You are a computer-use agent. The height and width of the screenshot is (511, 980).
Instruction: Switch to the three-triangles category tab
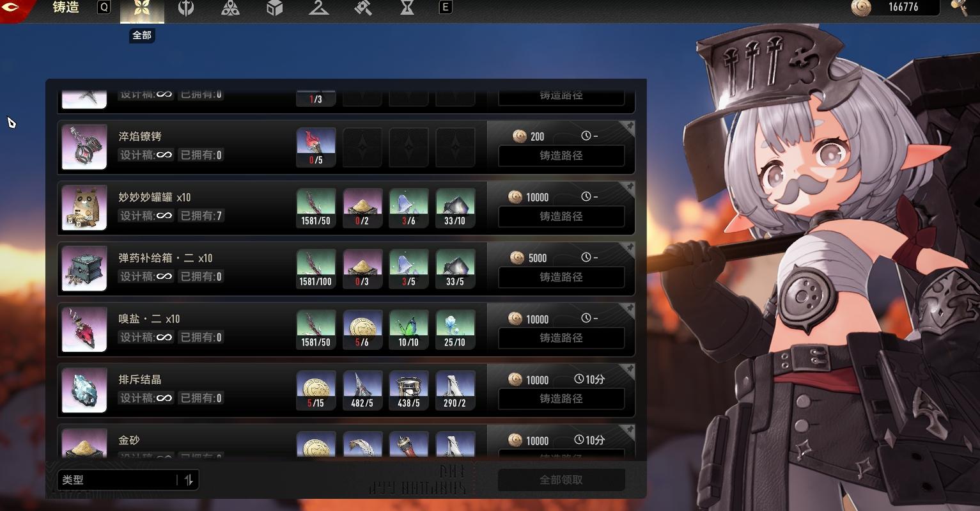(x=230, y=8)
